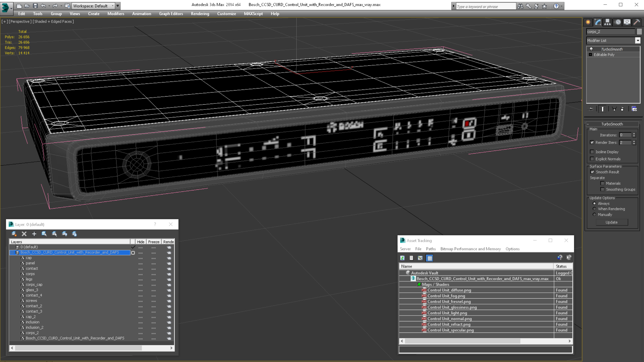The height and width of the screenshot is (362, 644).
Task: Click the Table View icon in Asset Tracking
Action: point(430,258)
